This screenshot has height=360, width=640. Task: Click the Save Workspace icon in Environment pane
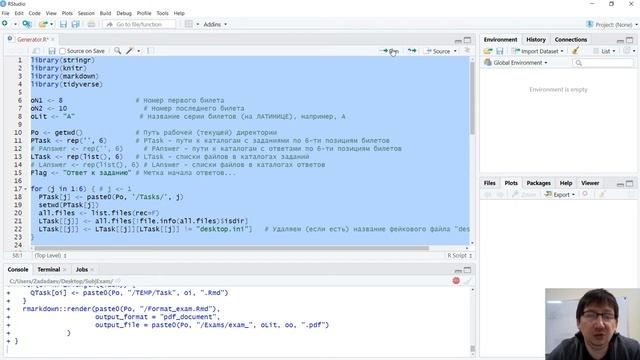tap(500, 51)
